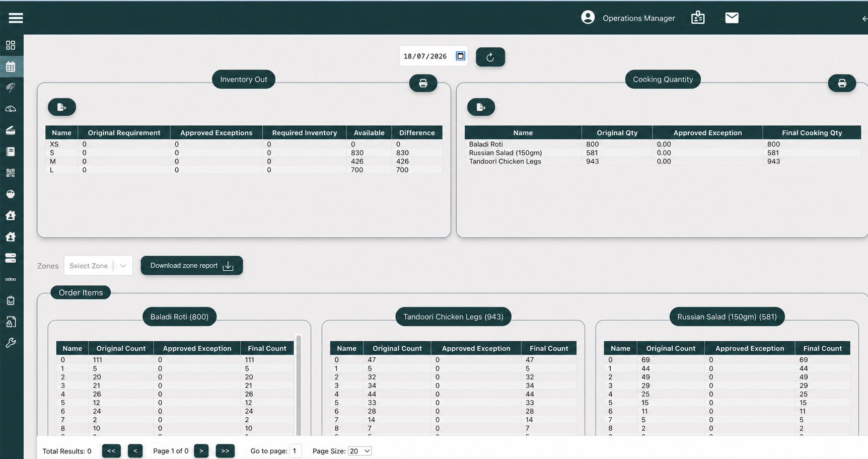Click the Page 1 of 0 text
This screenshot has height=459, width=868.
(171, 451)
